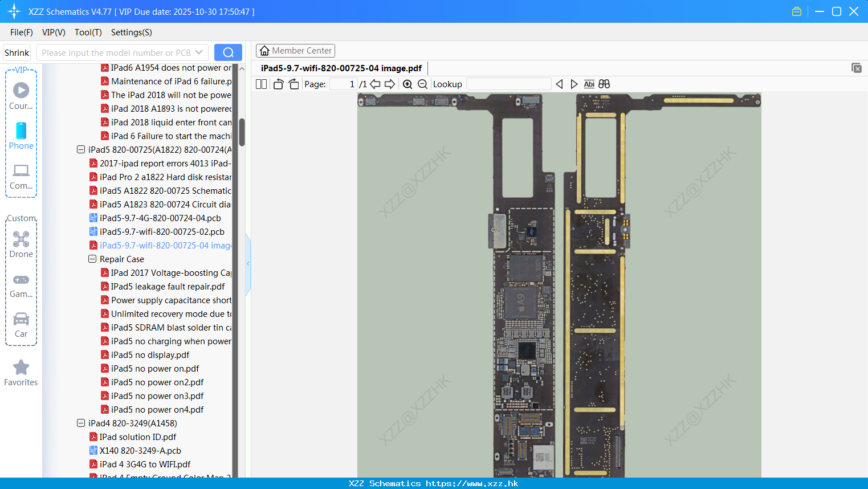This screenshot has height=489, width=868.
Task: Click model number search input
Action: [116, 52]
